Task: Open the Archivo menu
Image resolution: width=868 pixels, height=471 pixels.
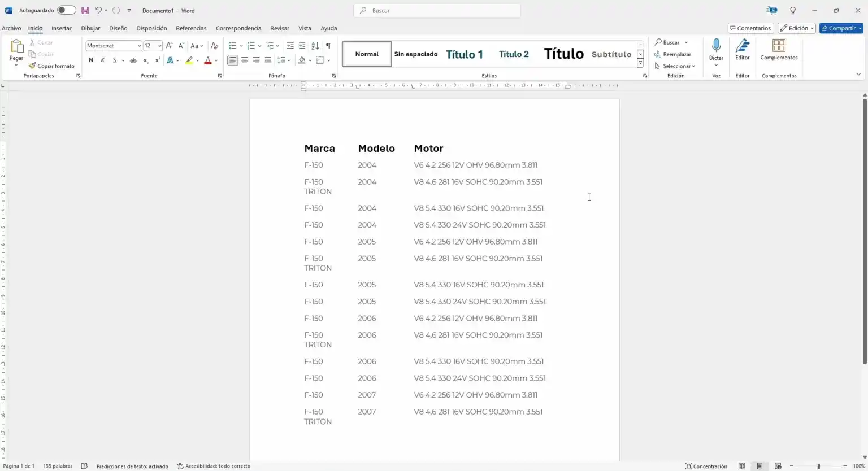Action: 11,28
